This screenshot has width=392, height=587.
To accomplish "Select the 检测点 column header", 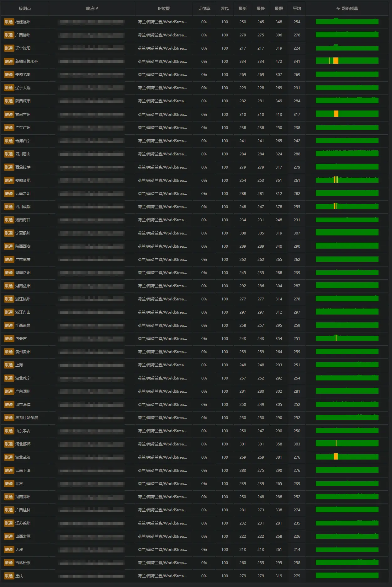I will [x=25, y=8].
